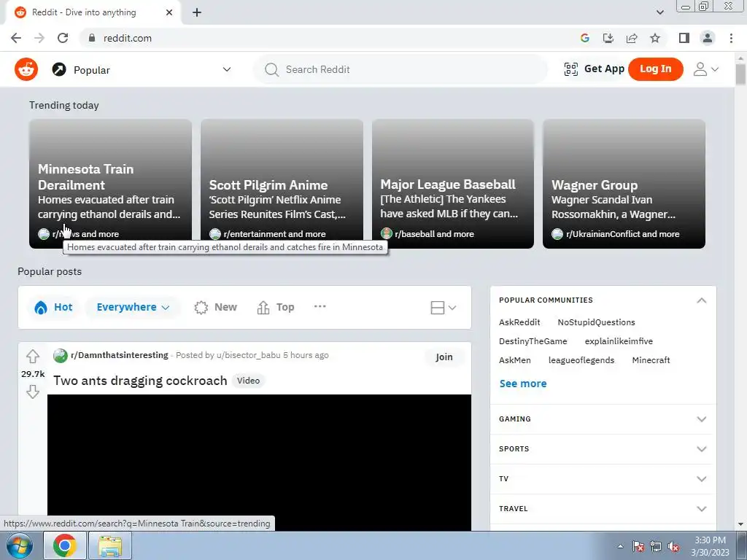Click See more under popular communities

pyautogui.click(x=522, y=384)
